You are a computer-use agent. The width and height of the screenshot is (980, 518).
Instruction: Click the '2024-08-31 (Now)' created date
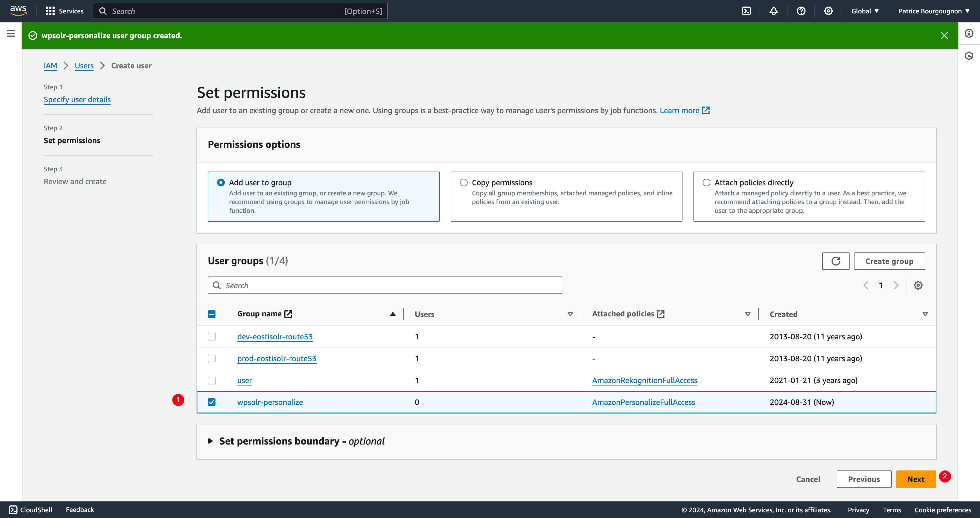click(801, 402)
